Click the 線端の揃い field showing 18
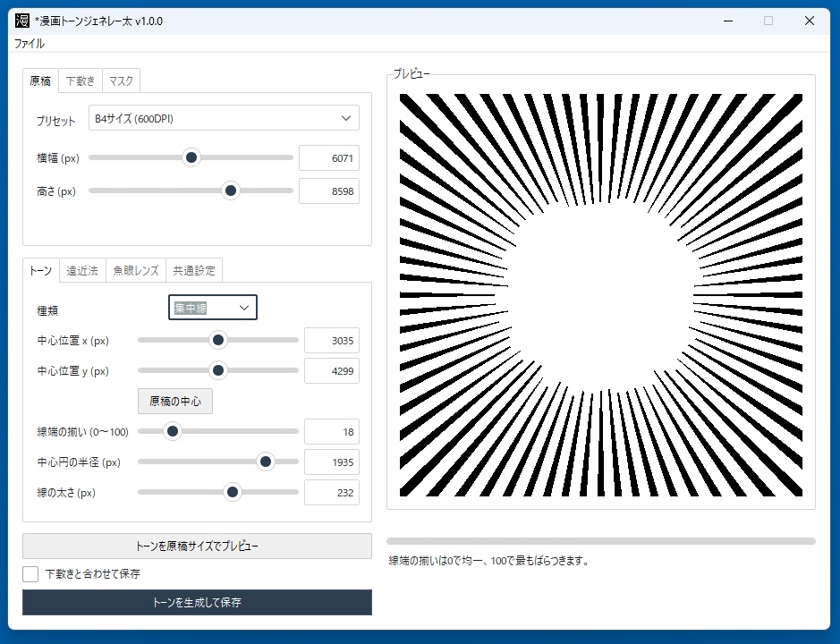The image size is (840, 644). click(332, 432)
